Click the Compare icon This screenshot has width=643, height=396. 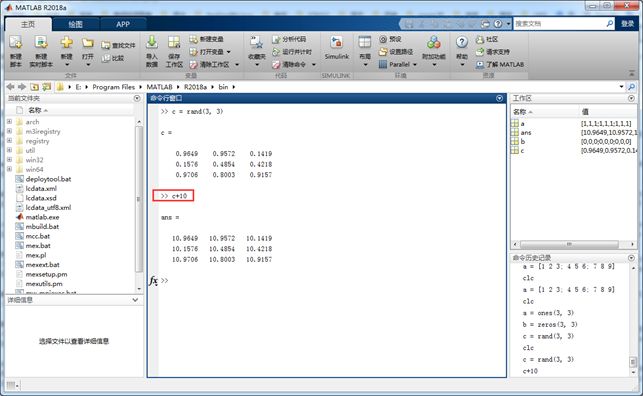tap(106, 58)
